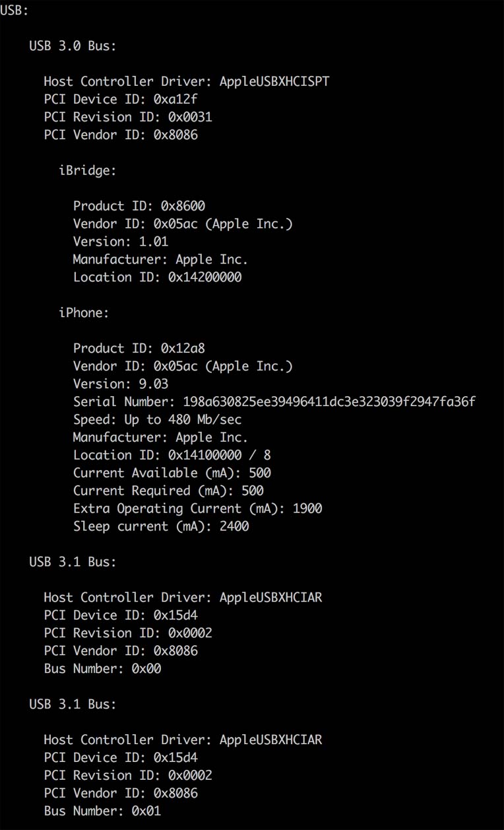Click the USB heading at top
Image resolution: width=504 pixels, height=830 pixels.
point(15,11)
